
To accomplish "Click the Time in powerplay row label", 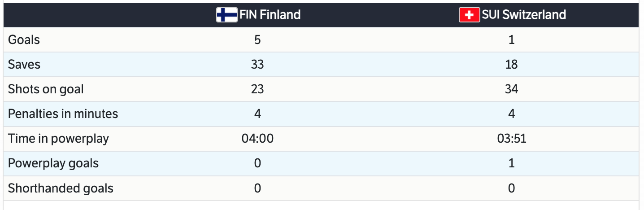I will [58, 139].
